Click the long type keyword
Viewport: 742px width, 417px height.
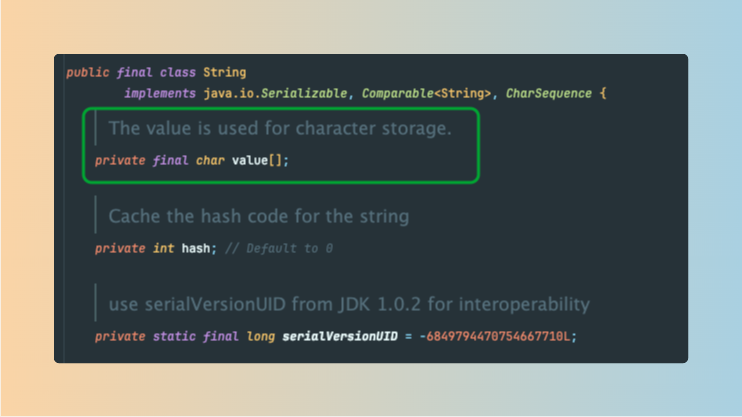click(261, 336)
